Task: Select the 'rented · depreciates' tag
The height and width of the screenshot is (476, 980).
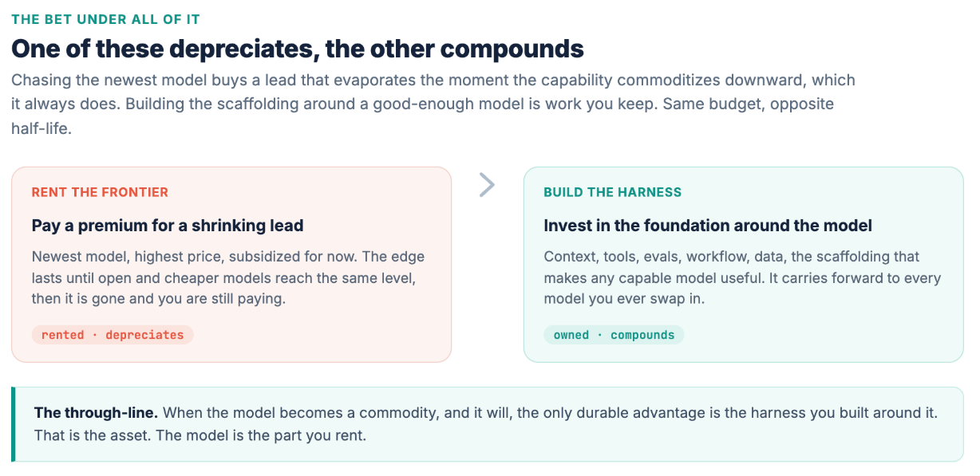Action: point(113,335)
